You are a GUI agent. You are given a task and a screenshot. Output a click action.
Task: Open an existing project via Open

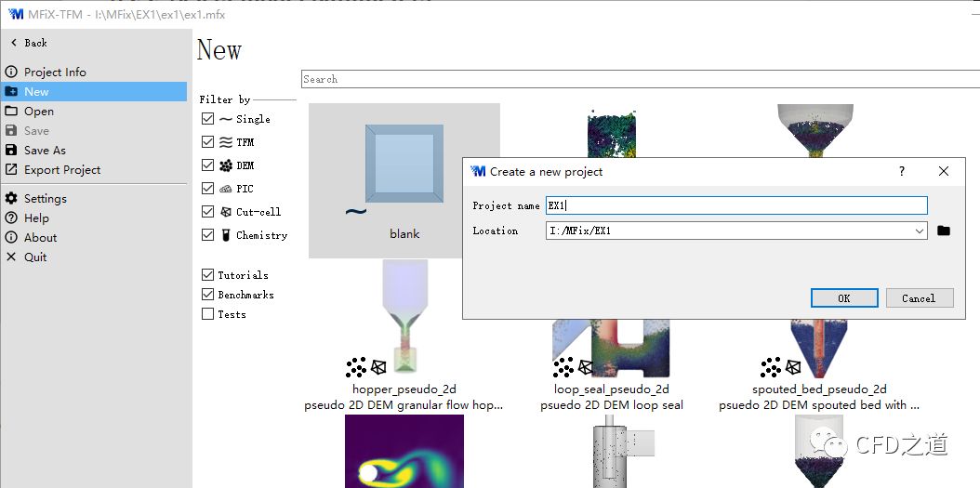[x=39, y=112]
